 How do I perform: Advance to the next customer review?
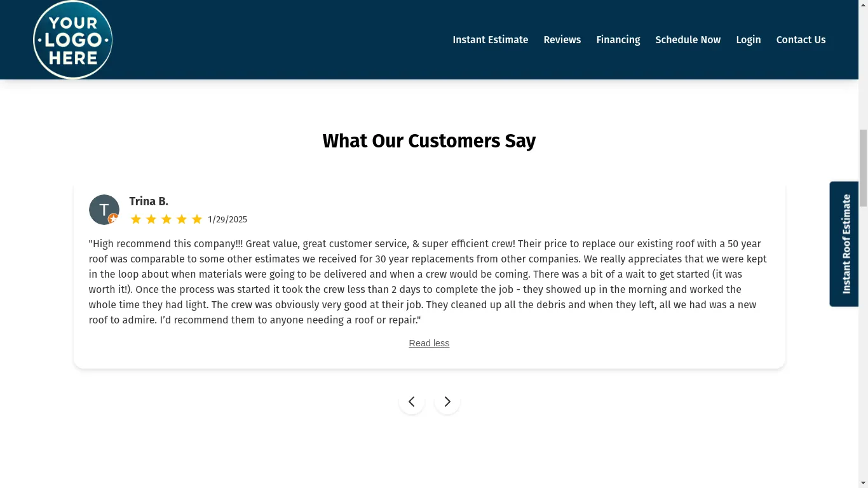point(447,402)
